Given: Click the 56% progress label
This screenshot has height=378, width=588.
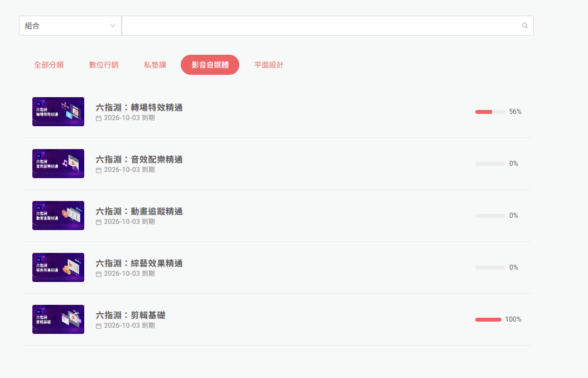Looking at the screenshot, I should [x=515, y=112].
